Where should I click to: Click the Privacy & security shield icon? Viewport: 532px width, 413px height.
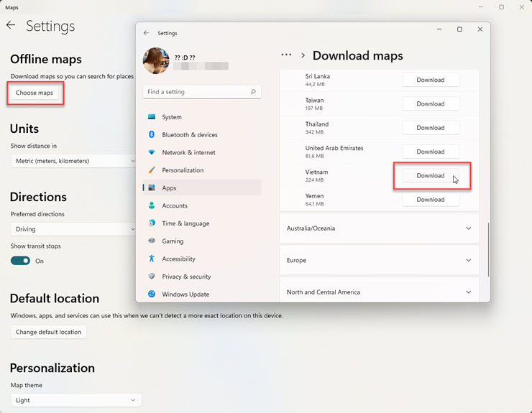[x=152, y=277]
